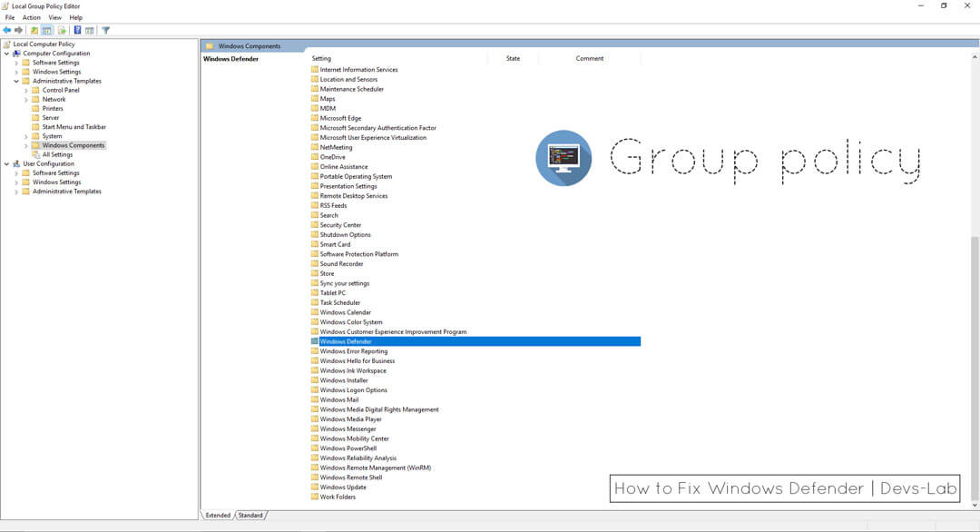Toggle the Show/Hide Action Pane icon
This screenshot has height=532, width=980.
click(x=90, y=30)
